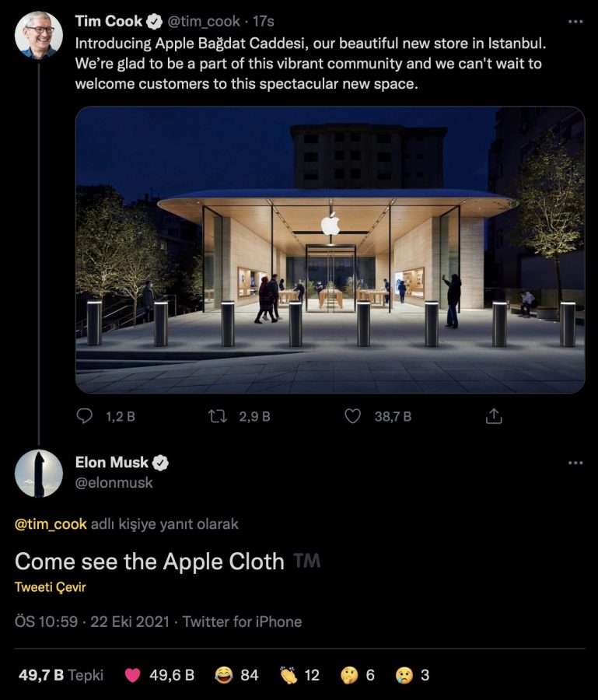Like Tim Cook's tweet with the heart icon
Viewport: 598px width, 700px height.
coord(353,417)
